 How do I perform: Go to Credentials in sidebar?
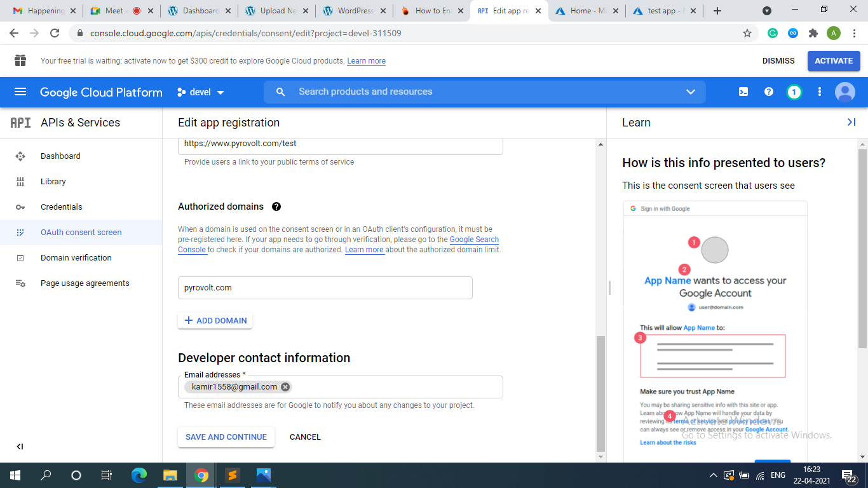click(62, 207)
